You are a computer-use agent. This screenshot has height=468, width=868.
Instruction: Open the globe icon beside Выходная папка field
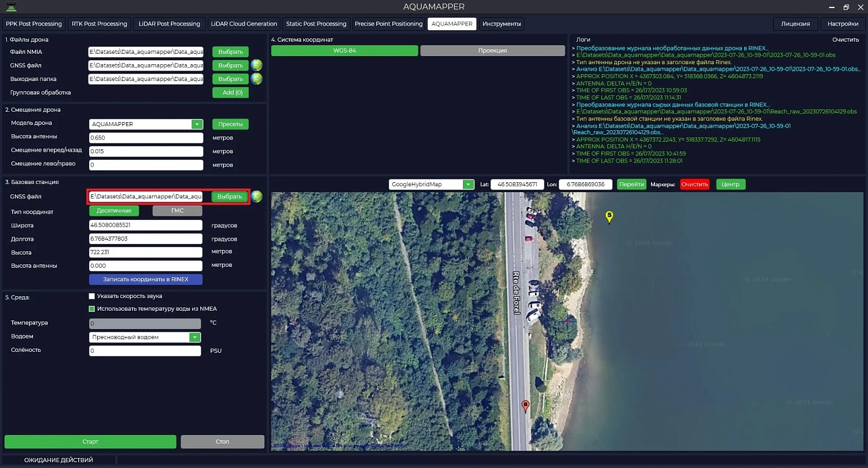click(x=257, y=79)
